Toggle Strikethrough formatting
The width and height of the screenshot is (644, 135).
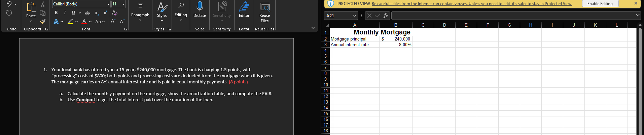[x=87, y=13]
